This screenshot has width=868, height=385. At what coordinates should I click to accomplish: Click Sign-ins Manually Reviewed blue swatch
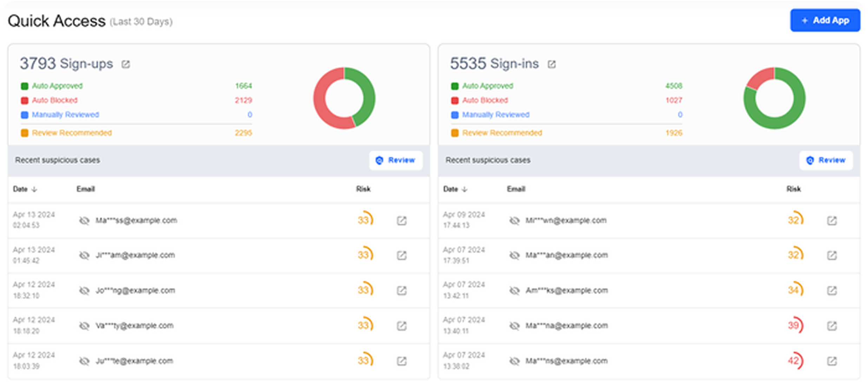(x=455, y=115)
